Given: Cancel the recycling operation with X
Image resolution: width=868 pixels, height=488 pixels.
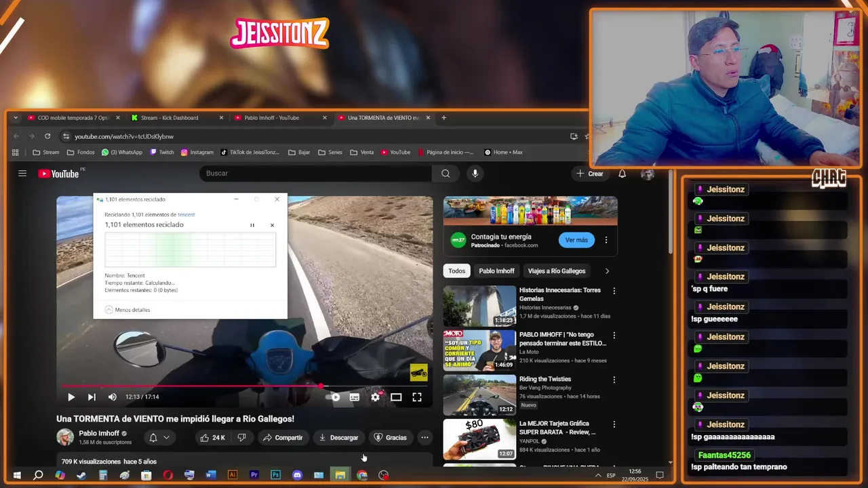Looking at the screenshot, I should (272, 225).
